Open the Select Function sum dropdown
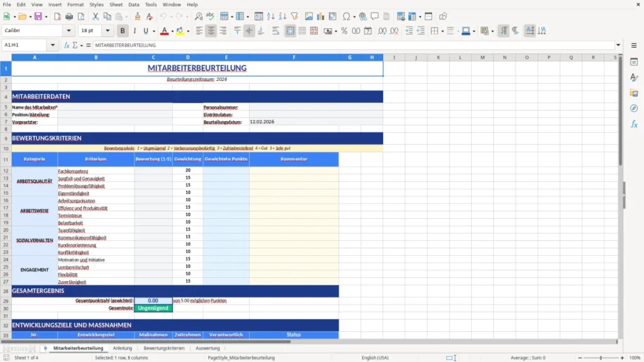Viewport: 644px width, 362px height. (x=81, y=45)
